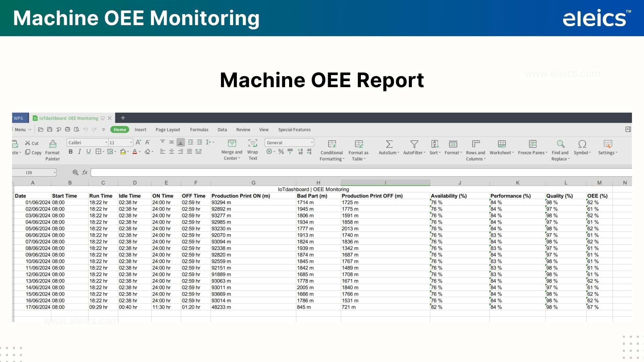Viewport: 644px width, 362px height.
Task: Click the Worksheet icon
Action: tap(502, 144)
